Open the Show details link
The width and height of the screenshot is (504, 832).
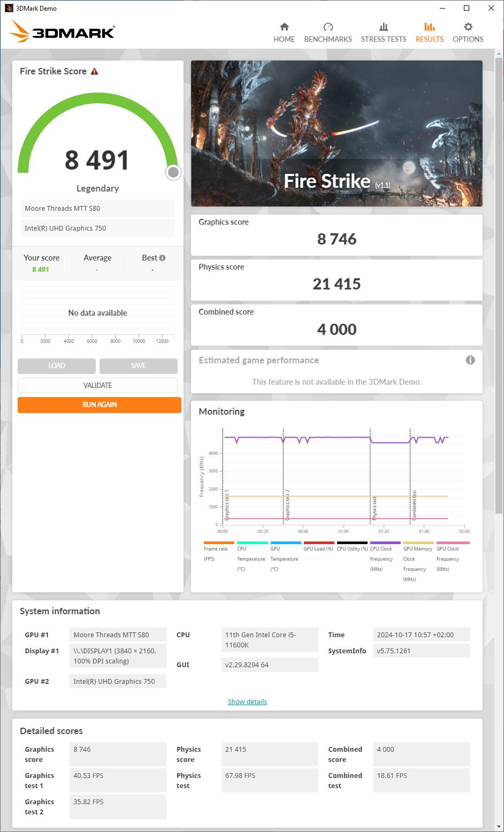[247, 701]
